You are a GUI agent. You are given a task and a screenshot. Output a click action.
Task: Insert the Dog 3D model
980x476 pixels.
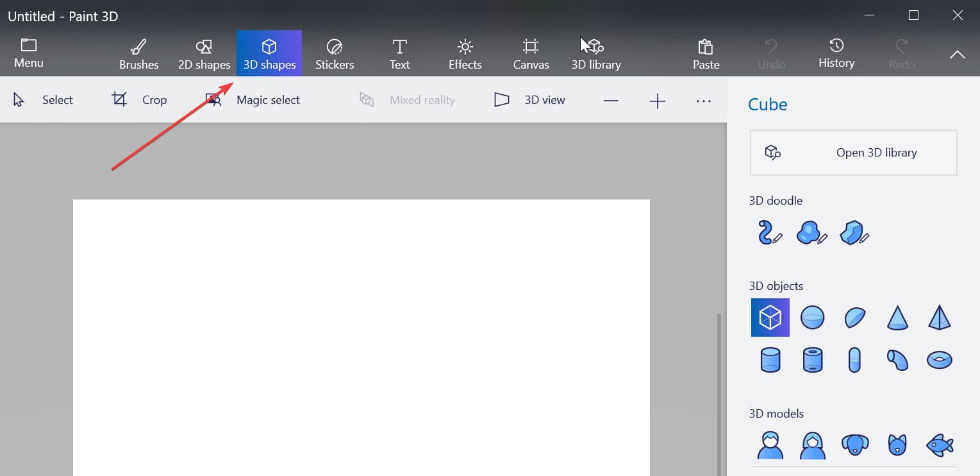(x=855, y=445)
